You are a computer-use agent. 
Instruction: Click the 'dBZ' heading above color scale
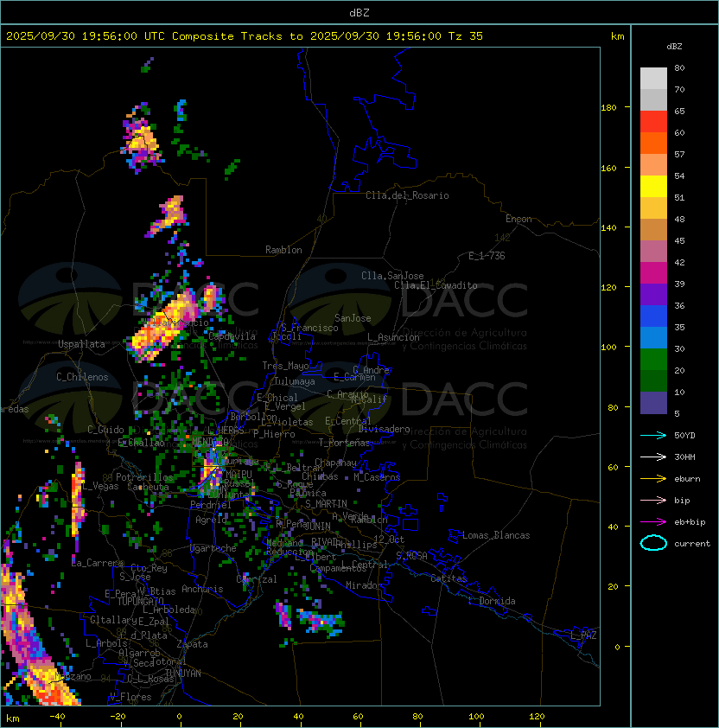coord(674,47)
